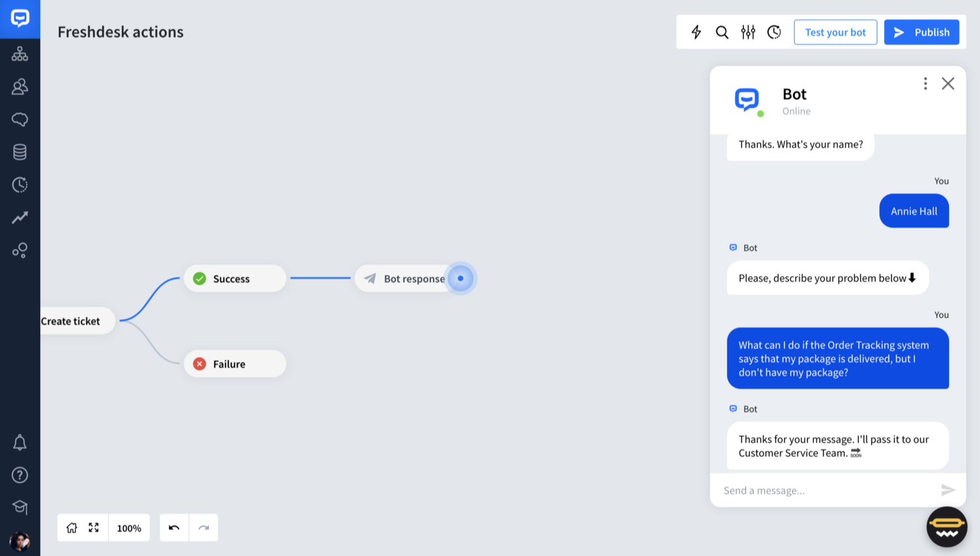
Task: Open the AI brain icon in sidebar
Action: click(x=20, y=119)
